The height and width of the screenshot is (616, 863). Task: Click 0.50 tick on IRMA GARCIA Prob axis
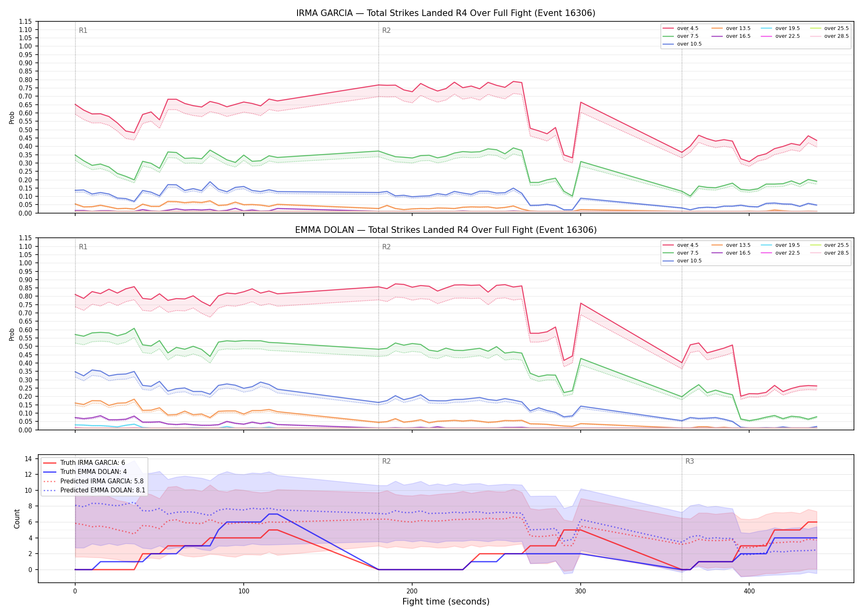click(25, 130)
